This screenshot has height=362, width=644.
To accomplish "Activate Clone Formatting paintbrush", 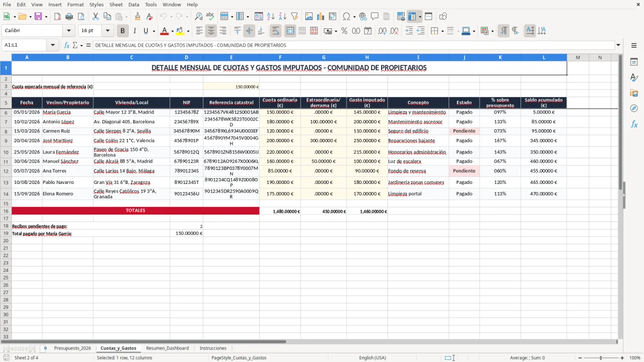I will pyautogui.click(x=137, y=17).
